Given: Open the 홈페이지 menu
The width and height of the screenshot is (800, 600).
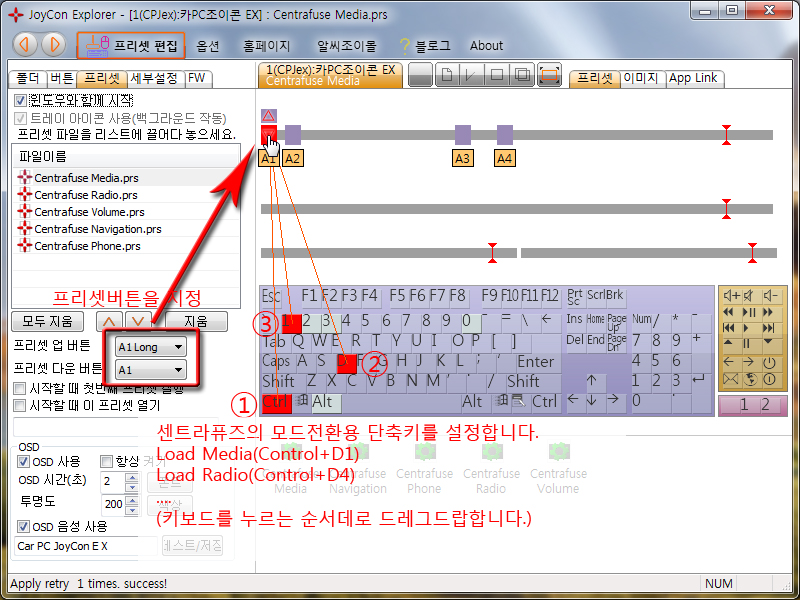Looking at the screenshot, I should pyautogui.click(x=266, y=46).
